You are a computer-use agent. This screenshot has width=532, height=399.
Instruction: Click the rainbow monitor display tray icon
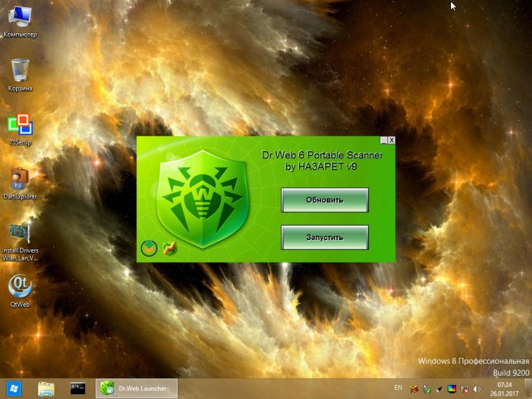coord(452,389)
